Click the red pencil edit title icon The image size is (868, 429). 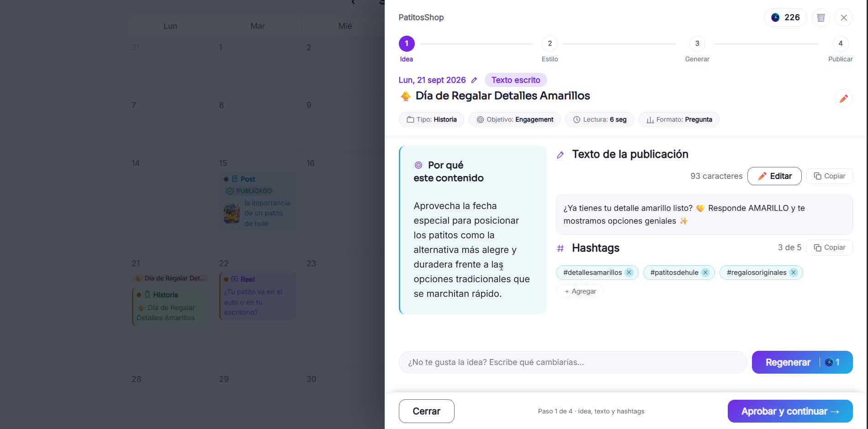(x=844, y=98)
